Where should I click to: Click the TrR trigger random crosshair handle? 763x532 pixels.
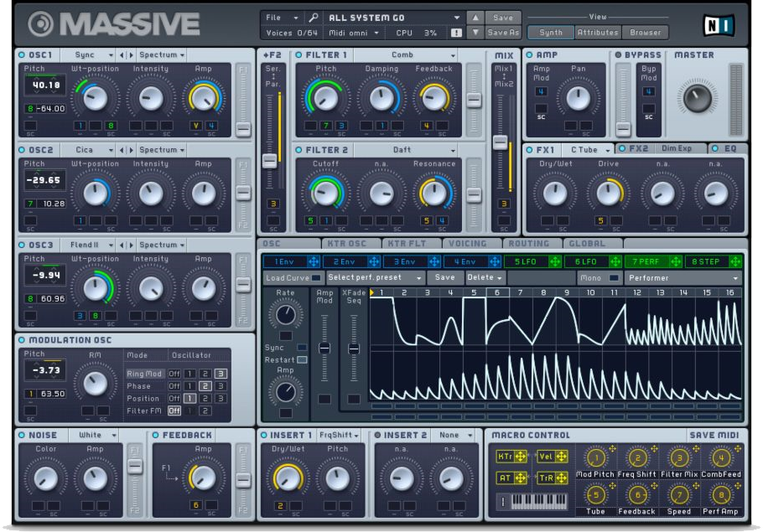pyautogui.click(x=561, y=478)
